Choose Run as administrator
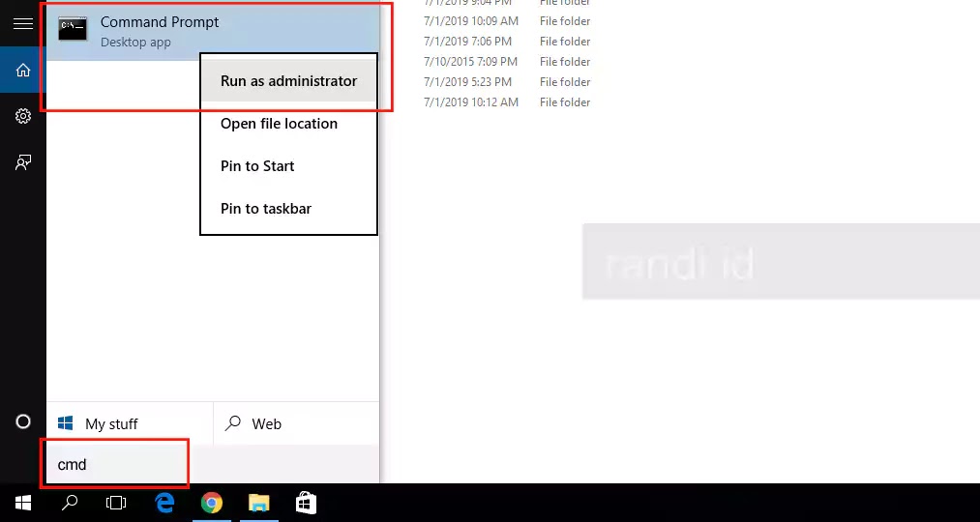Image resolution: width=980 pixels, height=522 pixels. point(288,81)
